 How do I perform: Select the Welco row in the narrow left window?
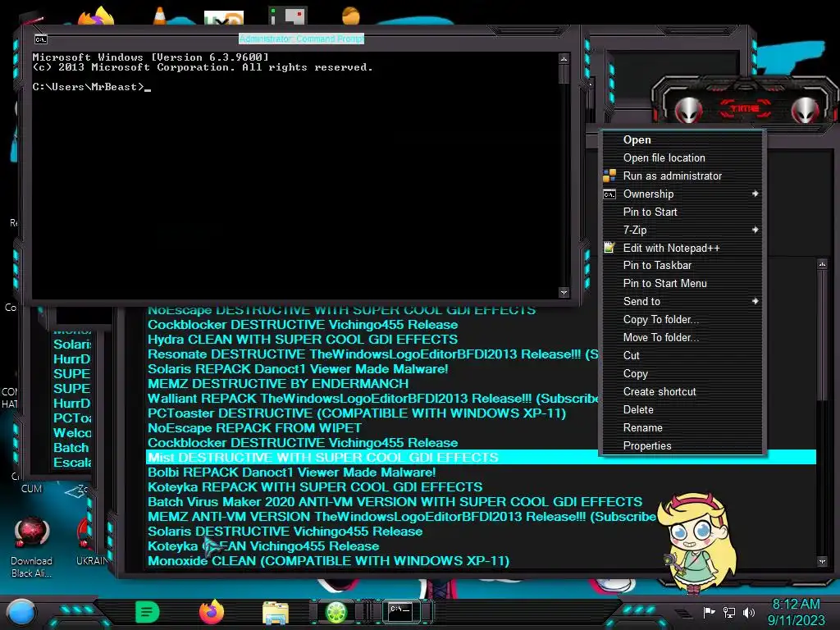pyautogui.click(x=72, y=433)
